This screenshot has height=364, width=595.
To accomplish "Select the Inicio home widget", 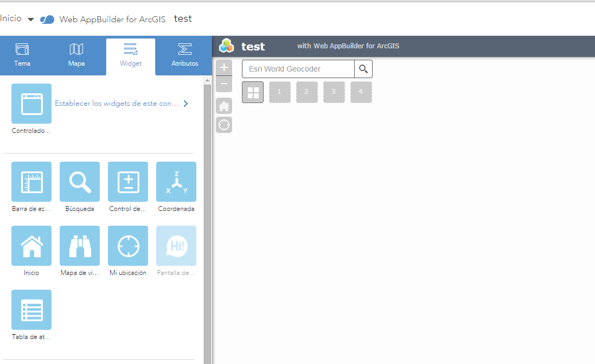I will tap(31, 246).
